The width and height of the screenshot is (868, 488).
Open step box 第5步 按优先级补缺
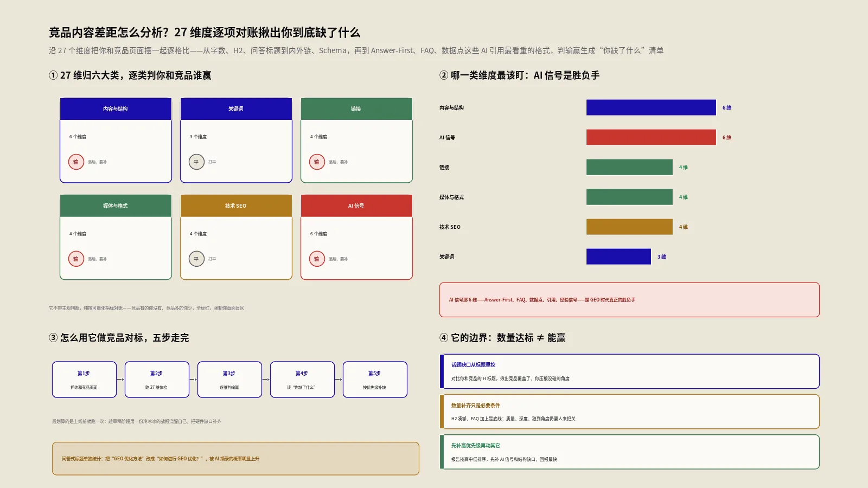(375, 380)
